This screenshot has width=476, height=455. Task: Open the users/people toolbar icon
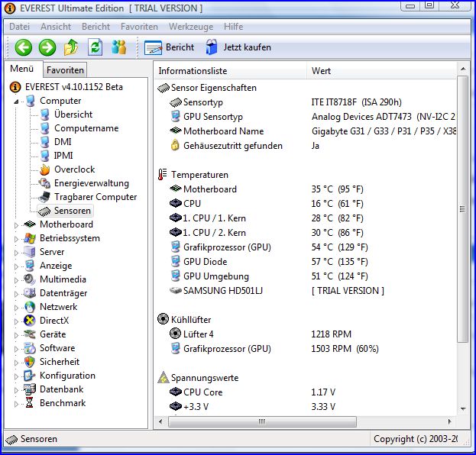click(118, 47)
